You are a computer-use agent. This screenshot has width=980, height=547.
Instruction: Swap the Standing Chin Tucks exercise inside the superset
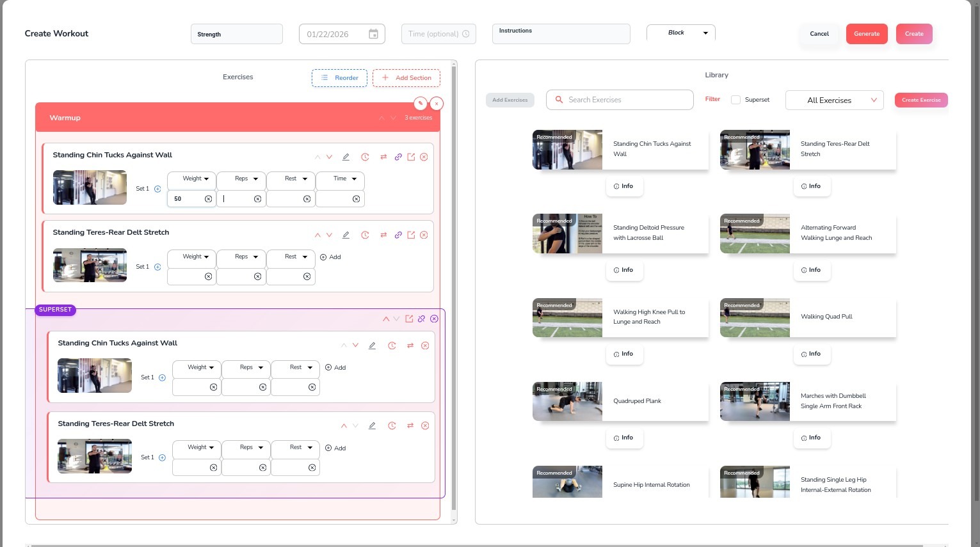[x=410, y=345]
